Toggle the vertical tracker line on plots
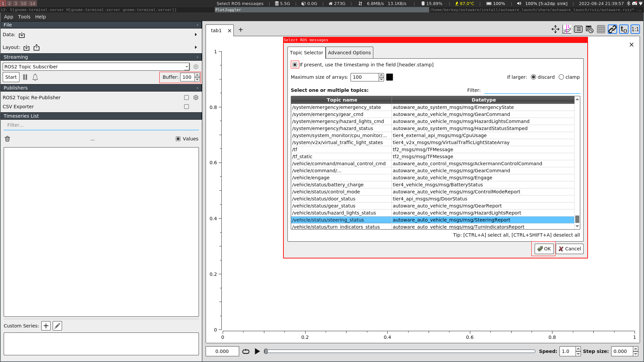The height and width of the screenshot is (362, 644). 567,29
